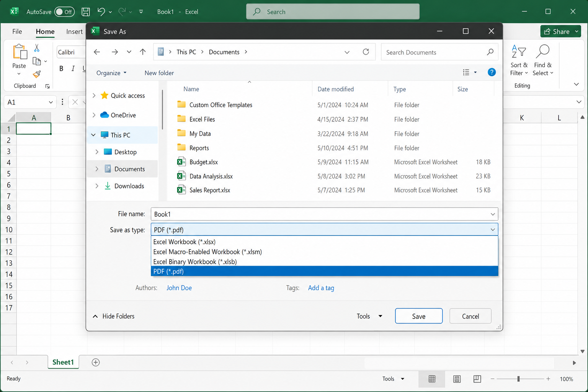
Task: Click the Paste clipboard icon
Action: pyautogui.click(x=20, y=52)
